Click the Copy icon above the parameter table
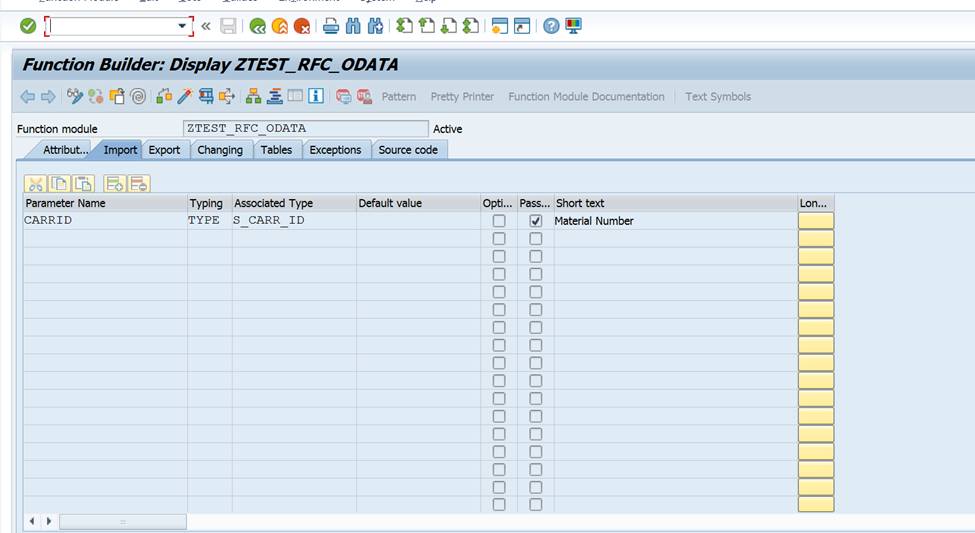The width and height of the screenshot is (975, 533). (59, 183)
